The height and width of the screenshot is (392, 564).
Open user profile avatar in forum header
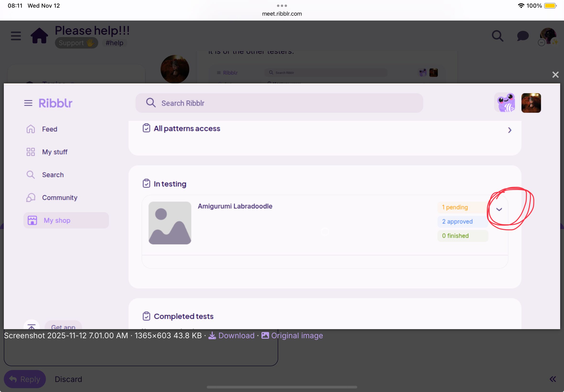tap(548, 36)
